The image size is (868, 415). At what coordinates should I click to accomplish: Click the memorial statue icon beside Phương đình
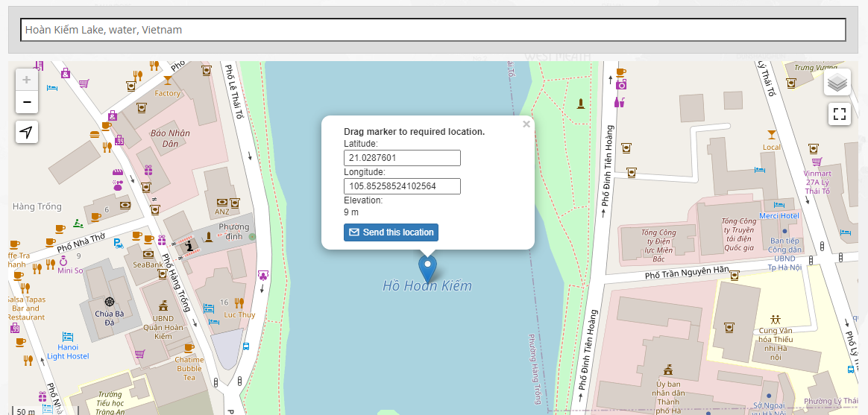tap(208, 238)
